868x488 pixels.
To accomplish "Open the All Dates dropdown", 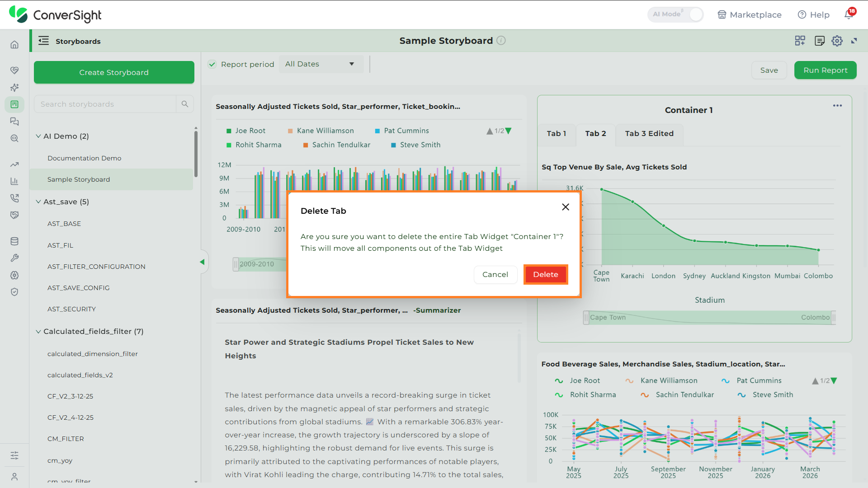I will [x=321, y=64].
